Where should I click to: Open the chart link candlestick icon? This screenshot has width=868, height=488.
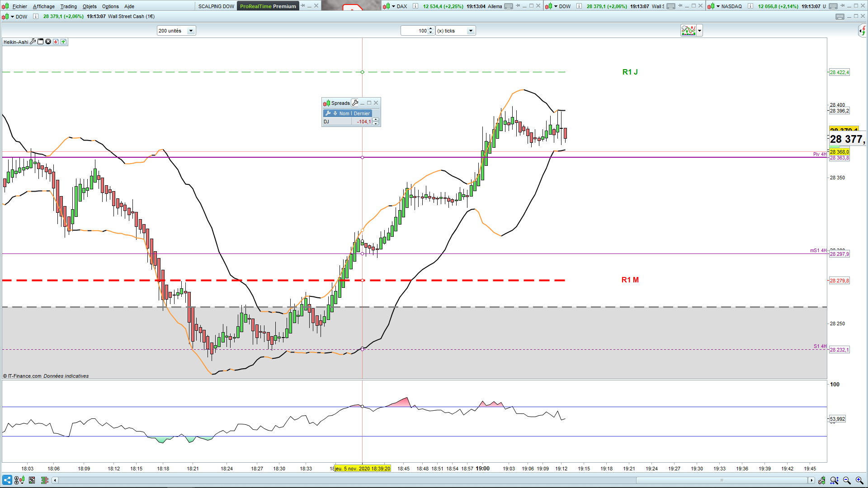[x=19, y=480]
